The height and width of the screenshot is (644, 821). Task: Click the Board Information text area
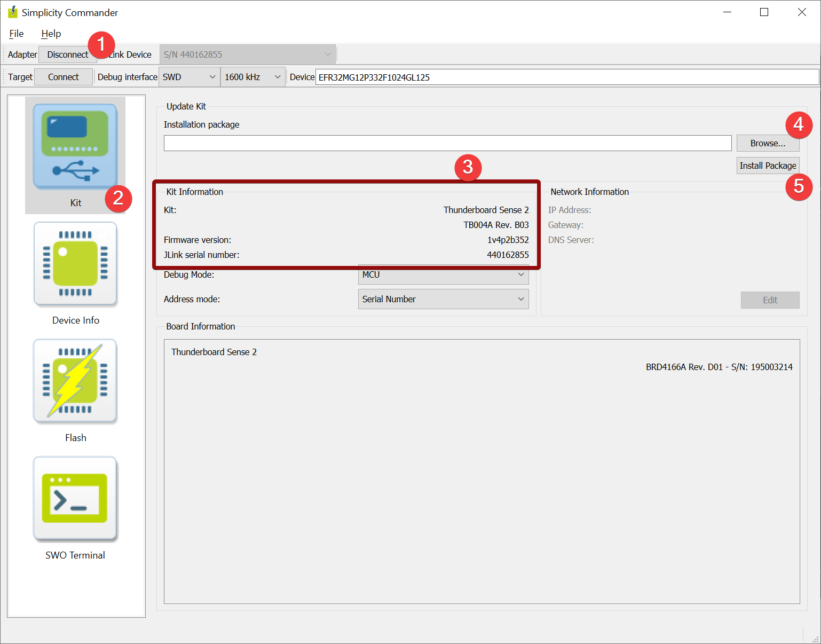coord(481,472)
